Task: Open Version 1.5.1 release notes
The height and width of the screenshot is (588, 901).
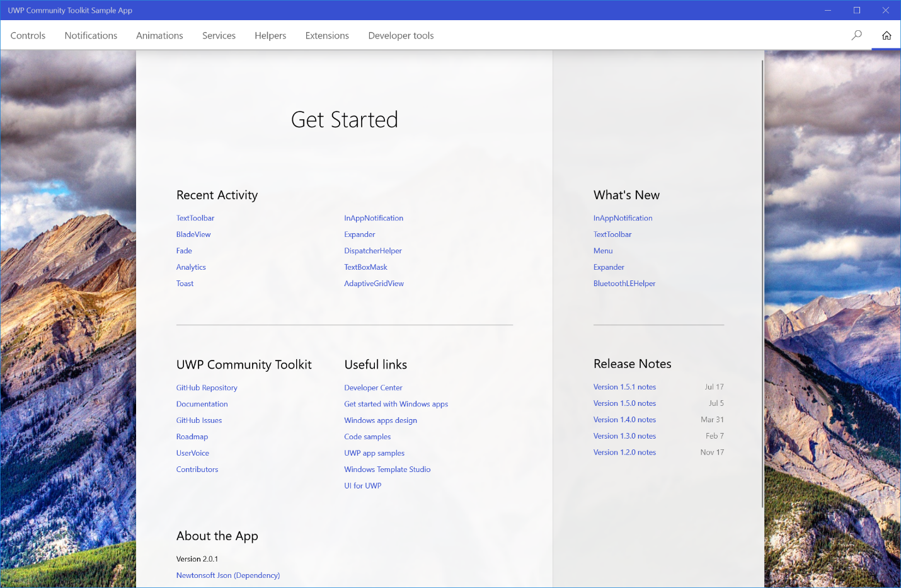Action: [x=624, y=387]
